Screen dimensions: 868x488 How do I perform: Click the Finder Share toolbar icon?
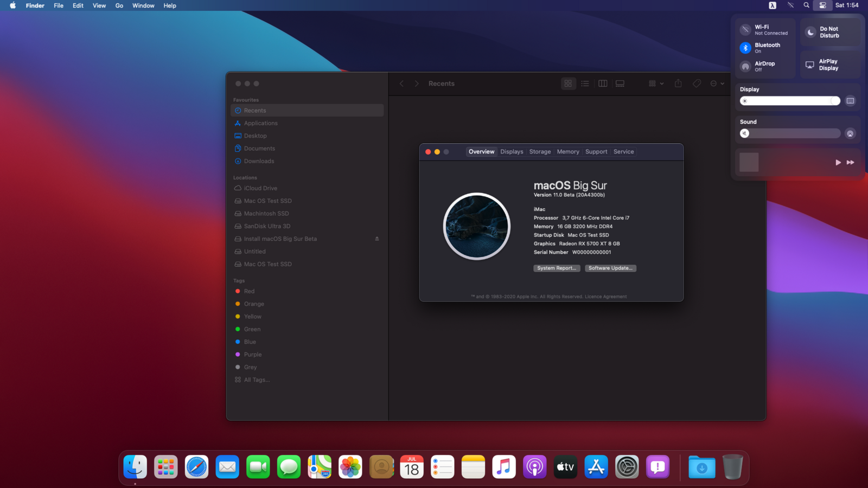[x=678, y=84]
